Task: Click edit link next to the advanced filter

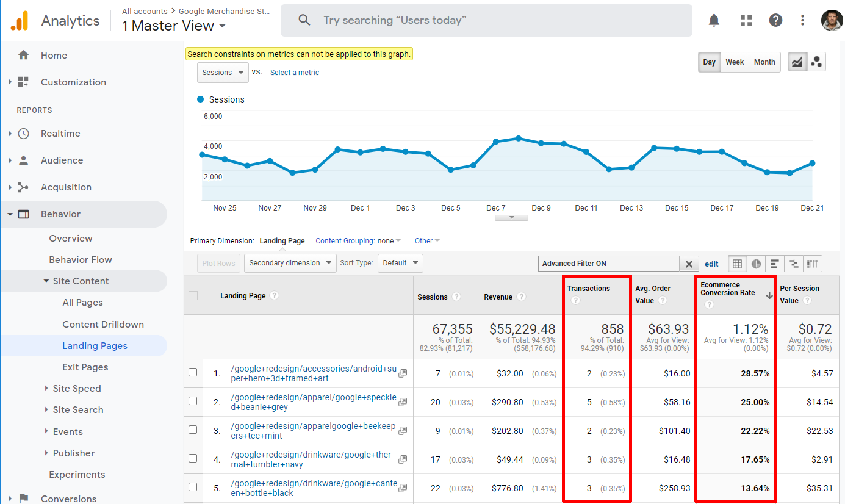Action: (711, 264)
